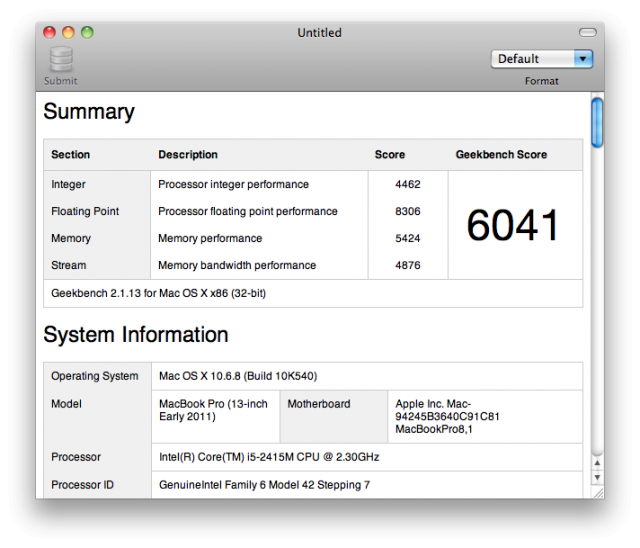This screenshot has height=548, width=640.
Task: Click the Model label
Action: point(66,404)
